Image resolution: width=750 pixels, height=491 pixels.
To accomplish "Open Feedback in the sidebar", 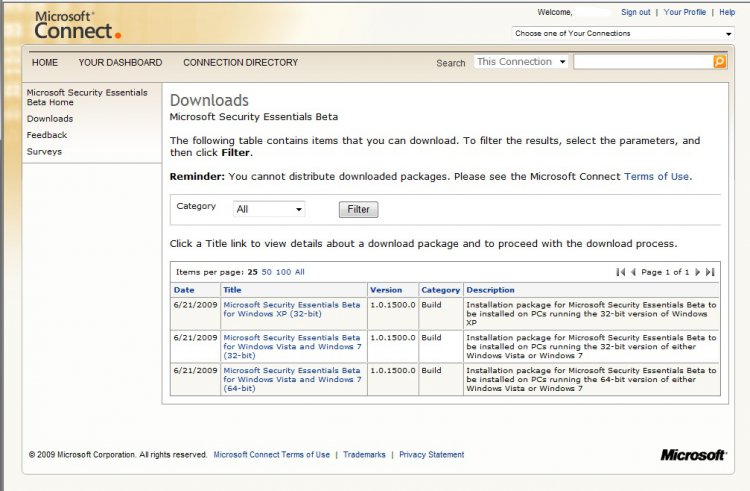I will point(47,135).
